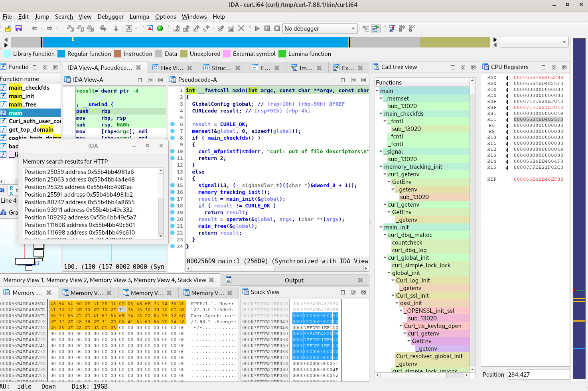Viewport: 588px width, 391px height.
Task: Save database with the floppy disk icon
Action: [x=18, y=28]
